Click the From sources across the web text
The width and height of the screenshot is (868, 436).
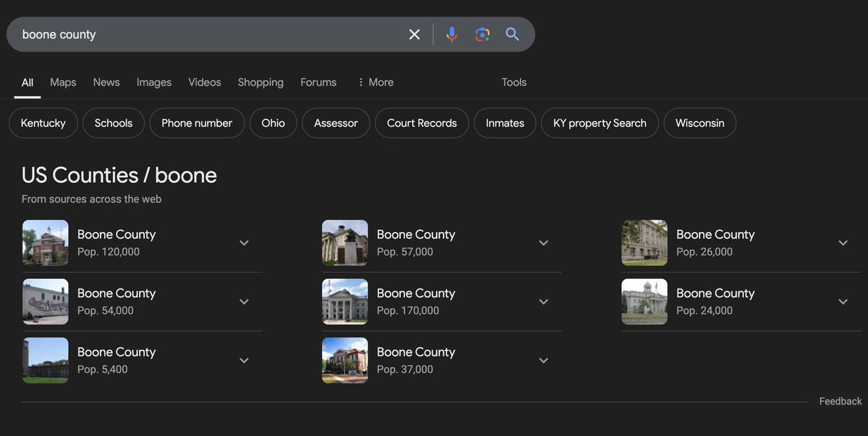[92, 199]
